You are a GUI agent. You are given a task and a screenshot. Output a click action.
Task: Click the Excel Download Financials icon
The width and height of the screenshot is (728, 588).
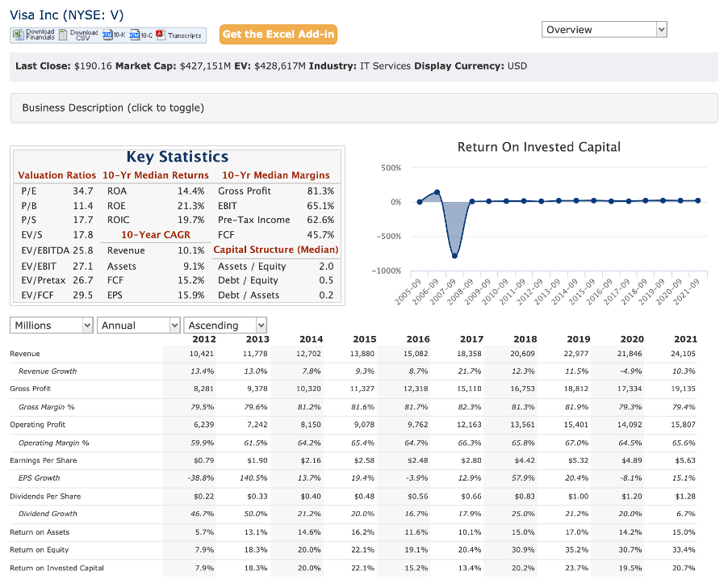coord(18,35)
